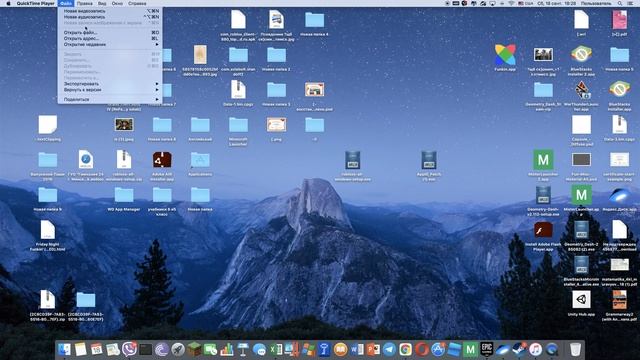Open the Правка menu in menu bar
The image size is (640, 360).
click(x=84, y=3)
